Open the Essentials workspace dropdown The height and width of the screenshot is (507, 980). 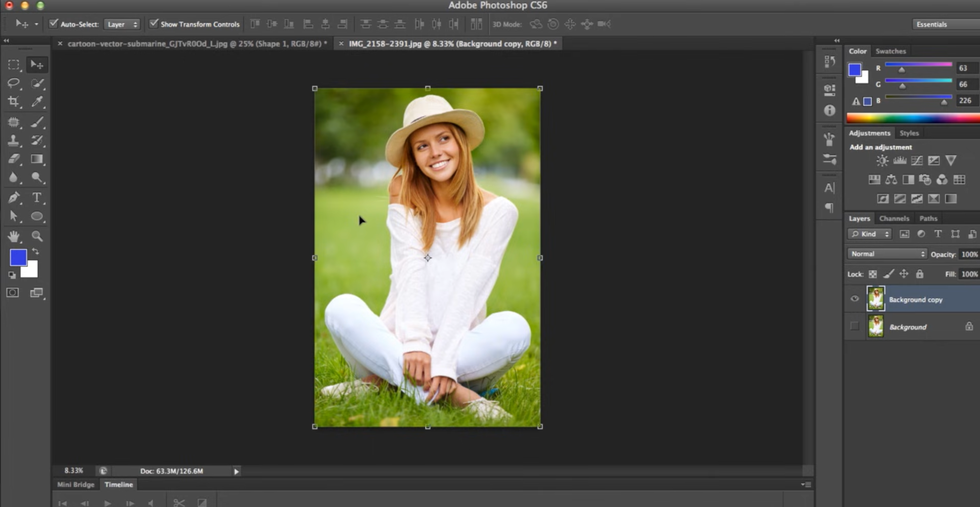(x=946, y=24)
